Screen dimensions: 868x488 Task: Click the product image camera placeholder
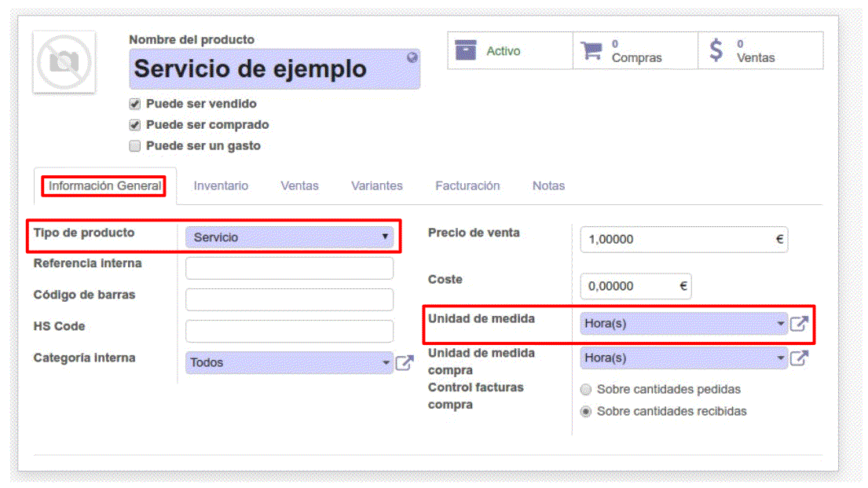point(64,62)
